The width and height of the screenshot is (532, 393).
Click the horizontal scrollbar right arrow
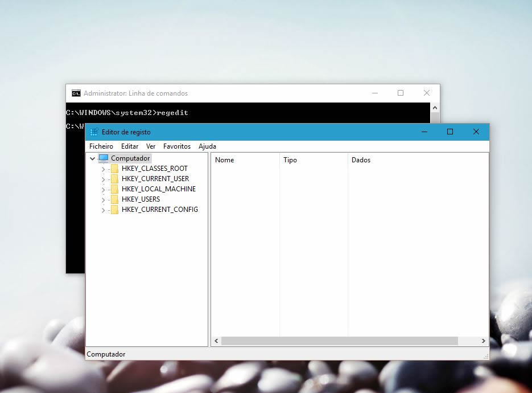[483, 341]
